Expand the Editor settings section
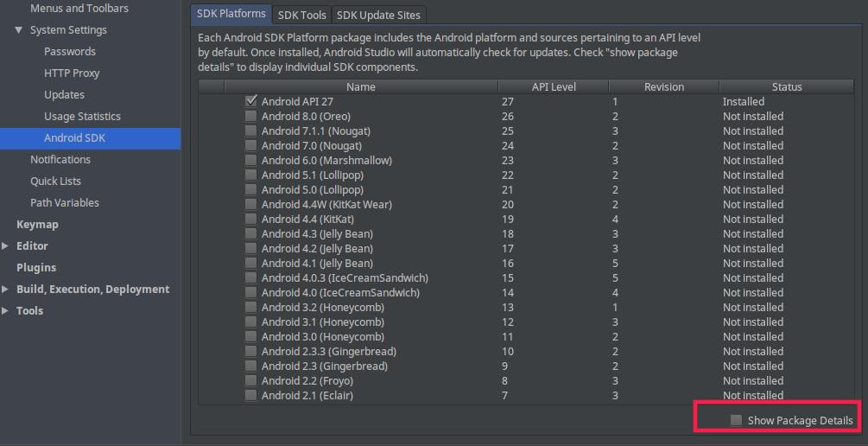Image resolution: width=868 pixels, height=446 pixels. click(5, 246)
